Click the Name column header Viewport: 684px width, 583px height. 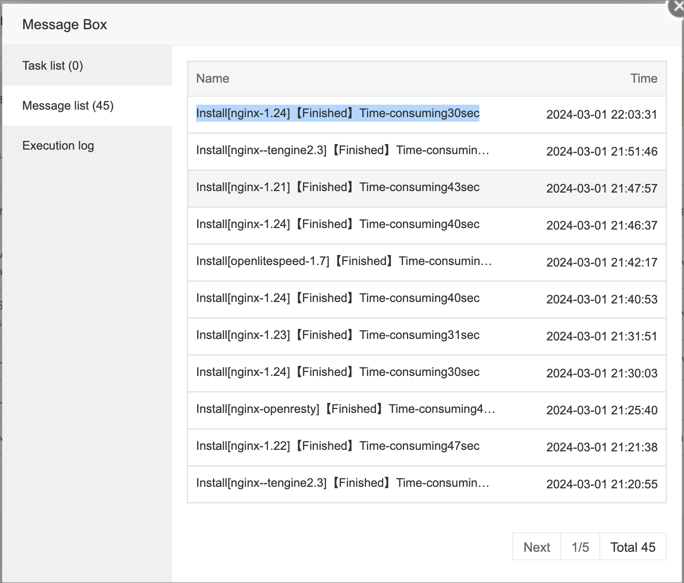click(213, 78)
